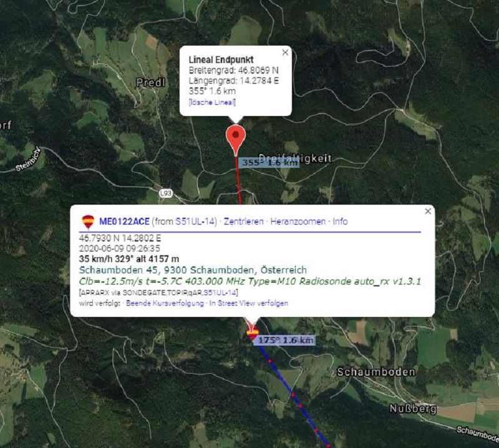Screen dimensions: 499x448
Task: Click the L93 road shield
Action: click(x=165, y=193)
